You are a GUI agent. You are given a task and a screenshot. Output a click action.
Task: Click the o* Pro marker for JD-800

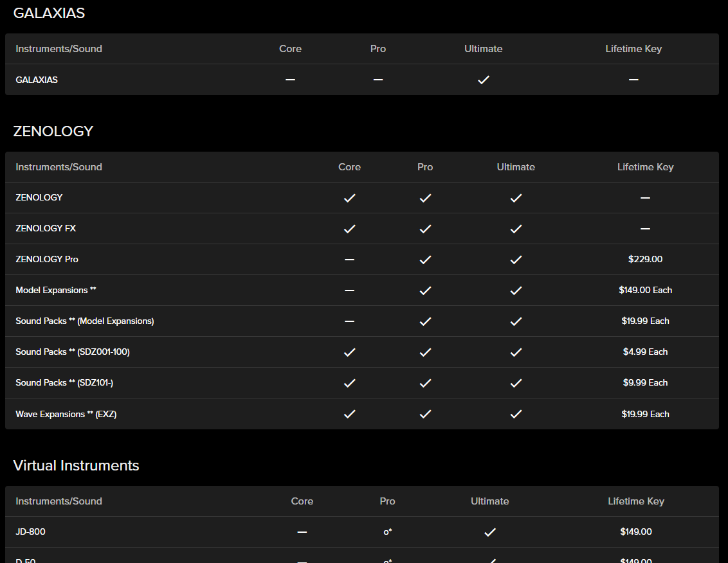point(388,532)
